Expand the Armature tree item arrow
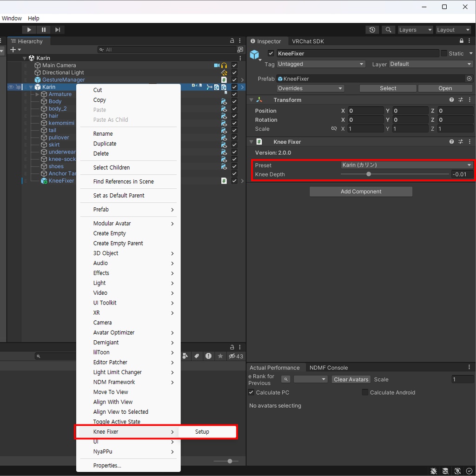Viewport: 476px width, 476px height. point(37,94)
